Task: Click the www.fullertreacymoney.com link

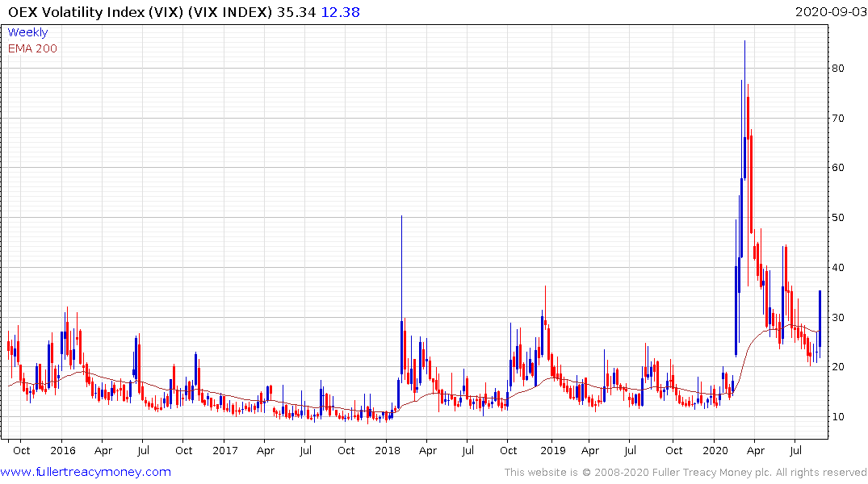Action: click(86, 472)
